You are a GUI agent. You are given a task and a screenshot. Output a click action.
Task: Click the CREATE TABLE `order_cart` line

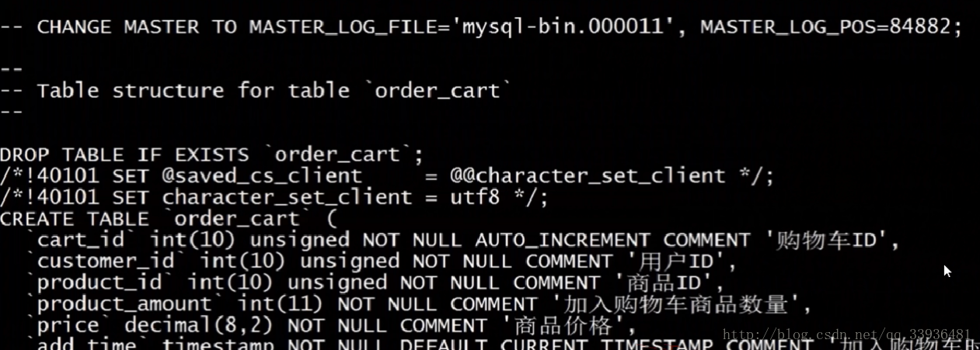click(169, 219)
